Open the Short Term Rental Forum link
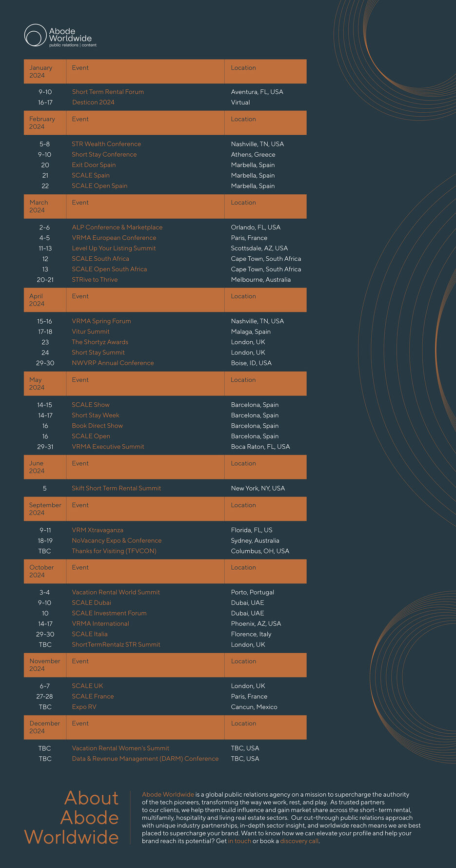 tap(108, 92)
